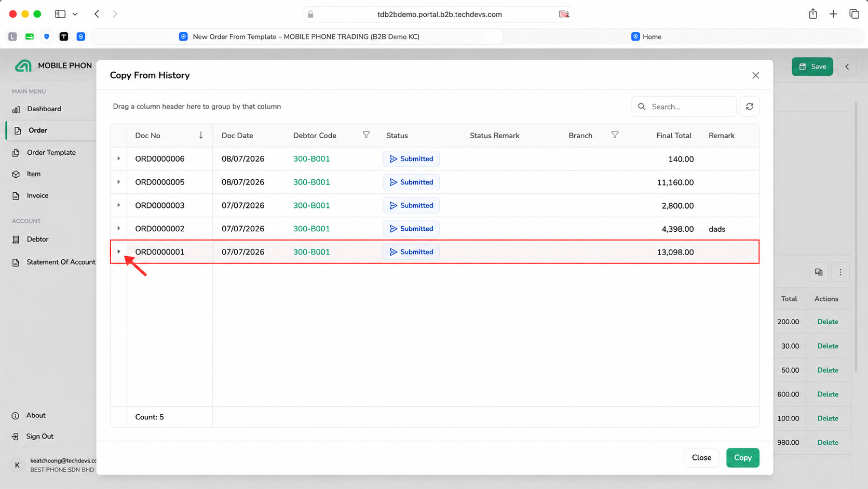Open Safari Share menu
The image size is (868, 489).
[x=813, y=14]
